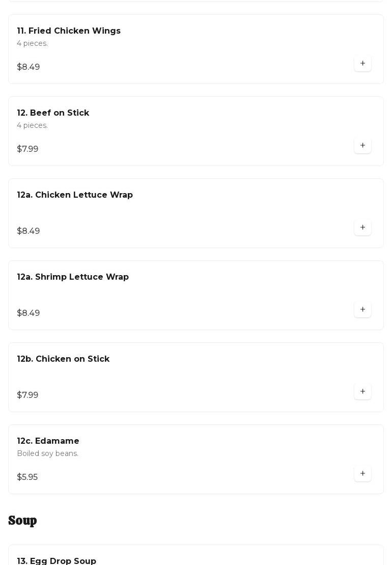Open 12a. Shrimp Lettuce Wrap title
This screenshot has width=392, height=565.
pyautogui.click(x=73, y=277)
